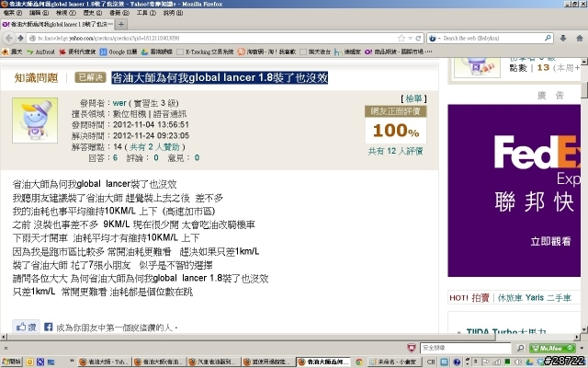This screenshot has width=588, height=368.
Task: Click the McAfee shield icon in bottom bar
Action: pos(412,348)
